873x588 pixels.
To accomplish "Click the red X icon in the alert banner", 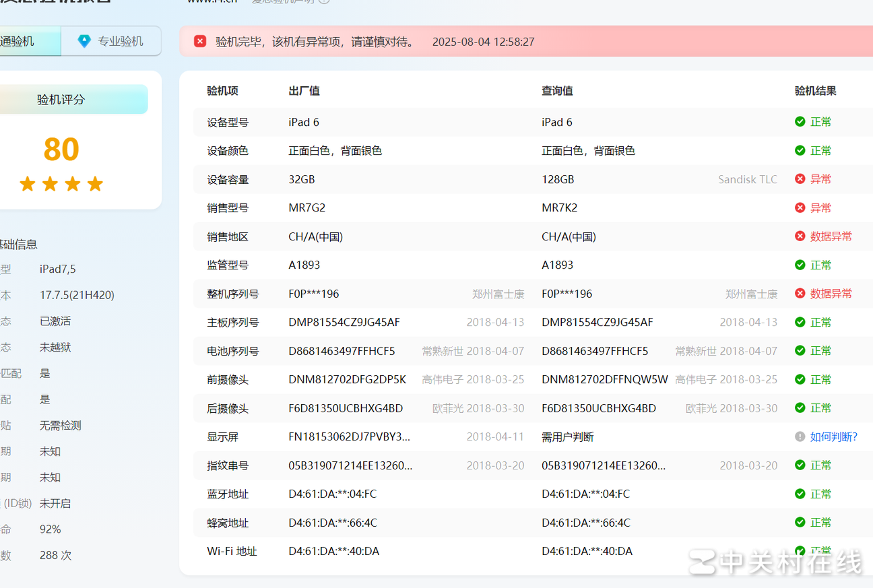I will [200, 41].
